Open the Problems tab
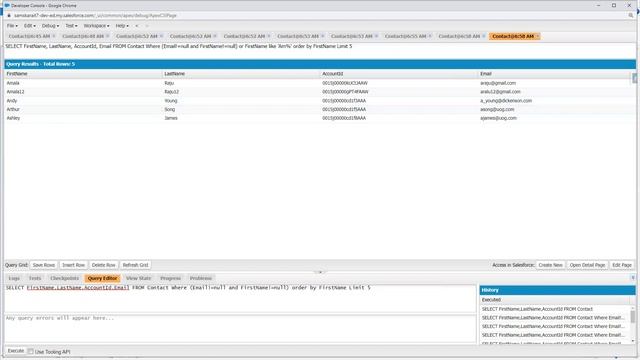Screen dimensions: 640x360 [x=201, y=278]
